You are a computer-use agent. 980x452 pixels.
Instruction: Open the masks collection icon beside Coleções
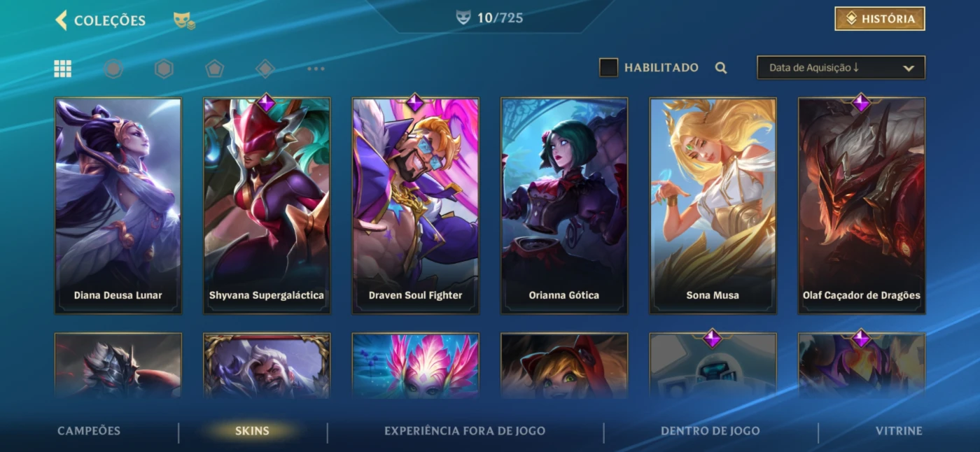pyautogui.click(x=184, y=21)
